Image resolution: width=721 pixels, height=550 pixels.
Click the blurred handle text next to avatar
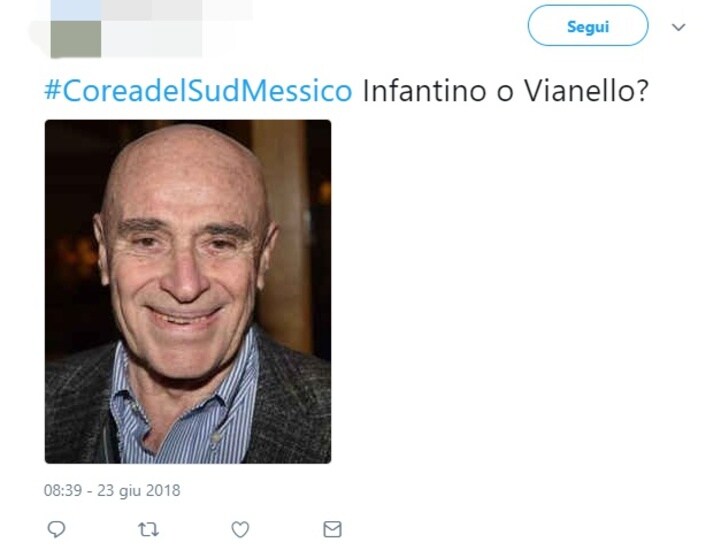pos(152,39)
